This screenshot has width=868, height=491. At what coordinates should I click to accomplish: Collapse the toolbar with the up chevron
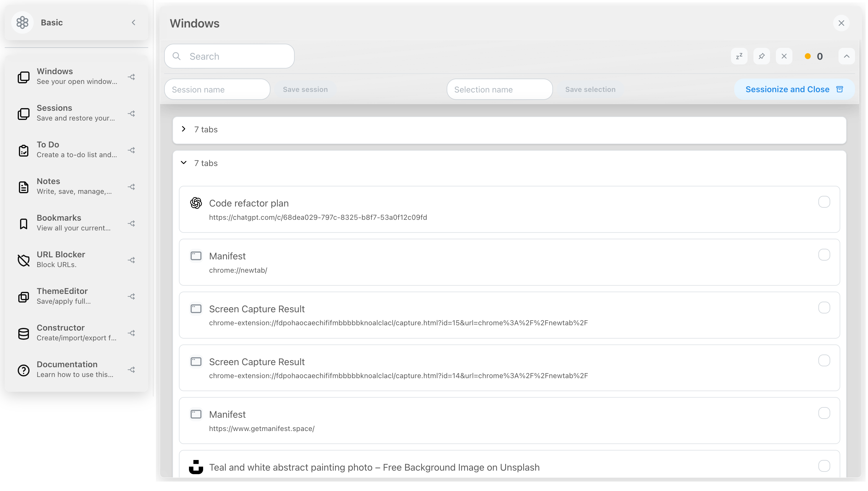(x=846, y=56)
